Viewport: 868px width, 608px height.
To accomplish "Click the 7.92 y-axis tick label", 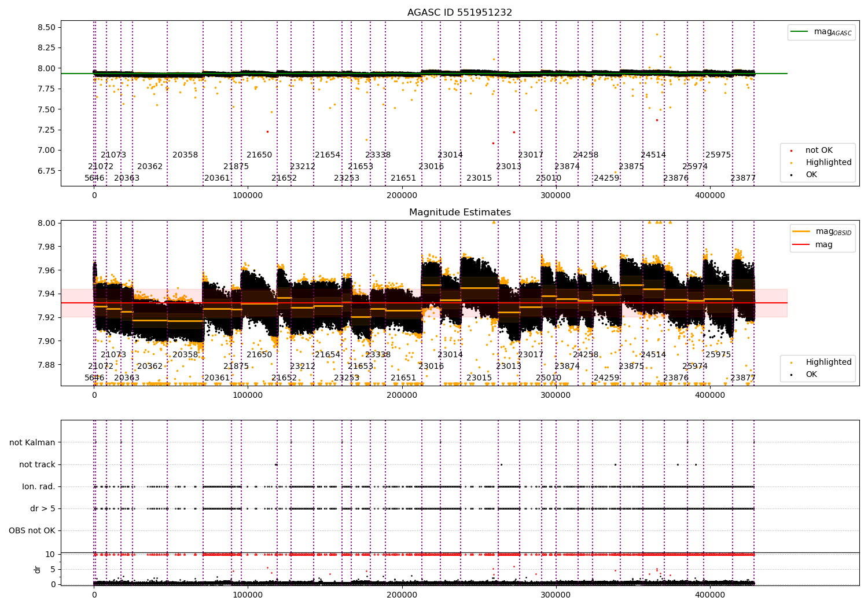I will 46,317.
